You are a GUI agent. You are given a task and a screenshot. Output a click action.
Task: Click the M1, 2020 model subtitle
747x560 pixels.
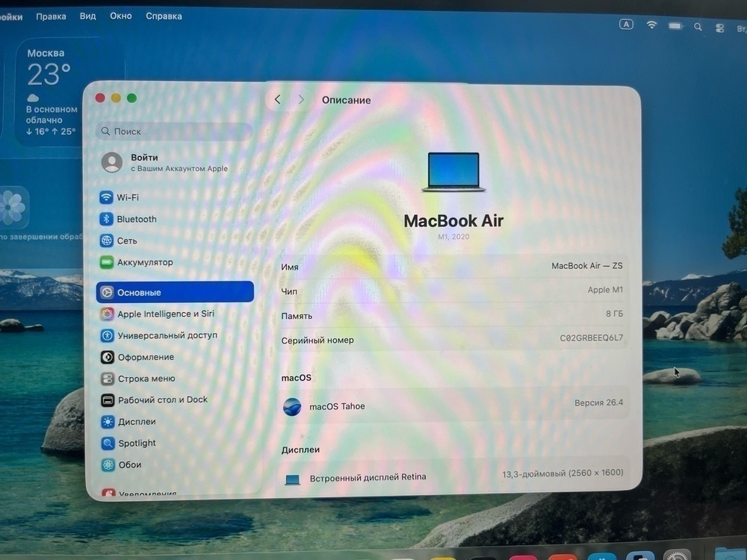[453, 237]
